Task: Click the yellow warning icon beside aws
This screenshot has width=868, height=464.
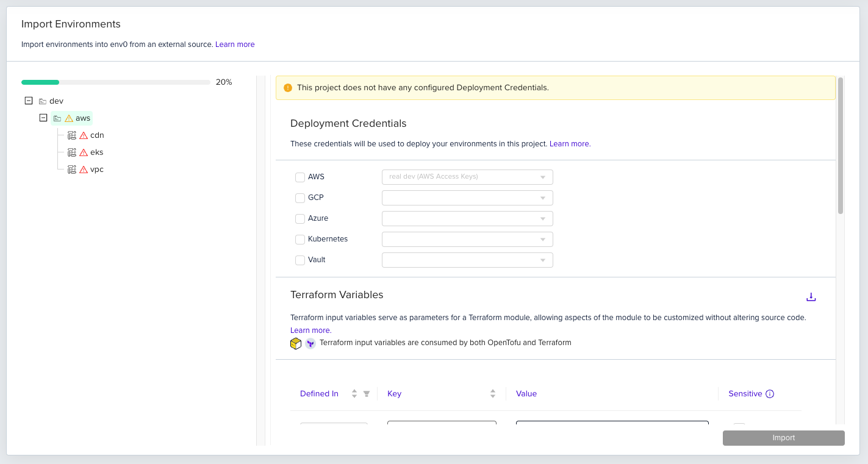Action: pyautogui.click(x=69, y=118)
